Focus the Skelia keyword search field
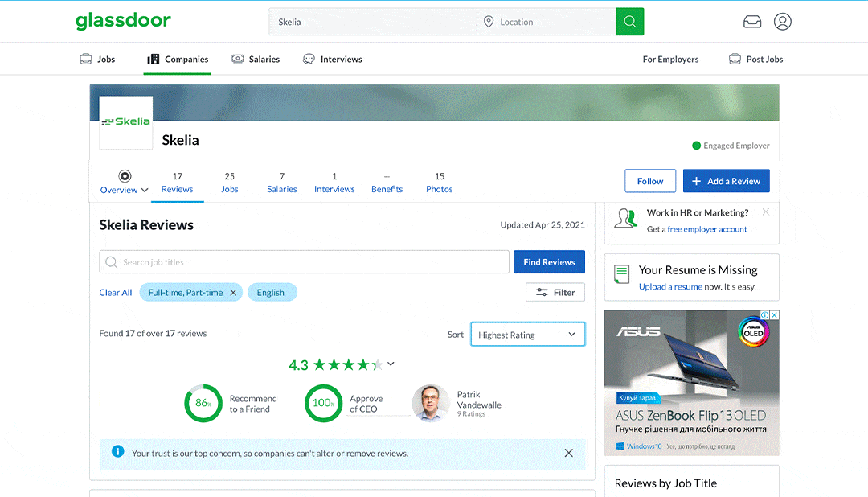 pos(373,22)
